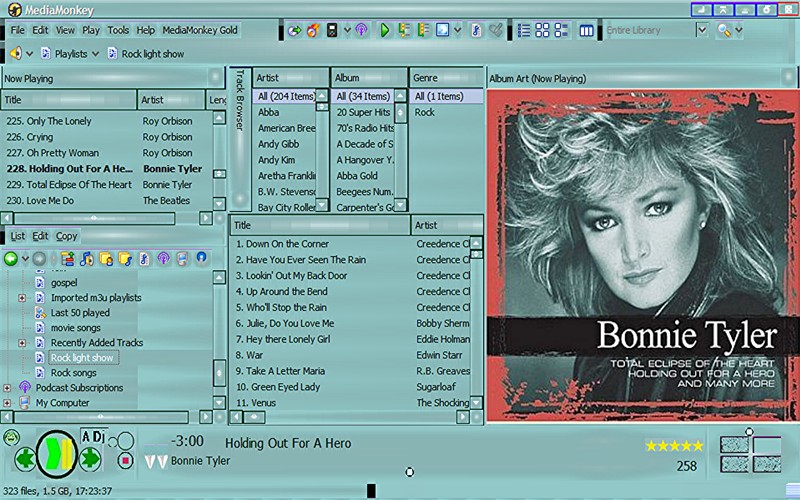Click the Bonnie Tyler album art
The image size is (800, 500).
click(643, 256)
